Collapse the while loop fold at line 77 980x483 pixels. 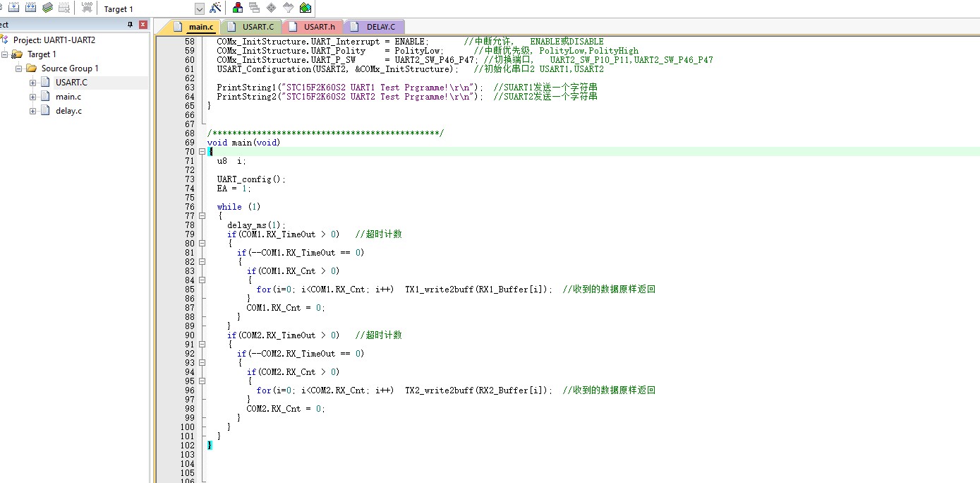(x=202, y=216)
